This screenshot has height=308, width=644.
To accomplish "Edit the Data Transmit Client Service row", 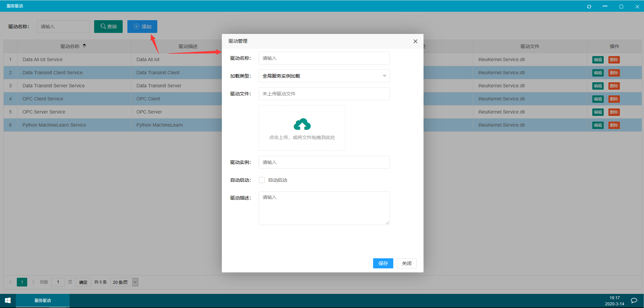I will click(x=598, y=73).
